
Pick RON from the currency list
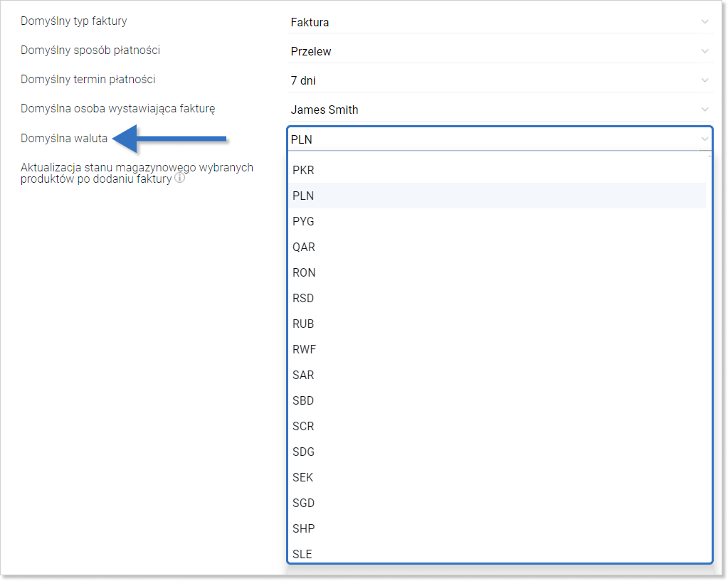tap(497, 272)
